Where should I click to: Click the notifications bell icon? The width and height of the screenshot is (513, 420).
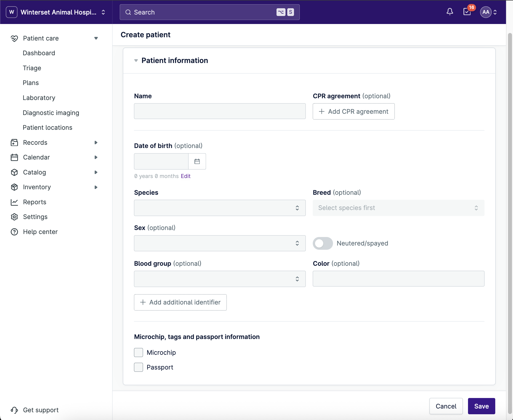(450, 12)
